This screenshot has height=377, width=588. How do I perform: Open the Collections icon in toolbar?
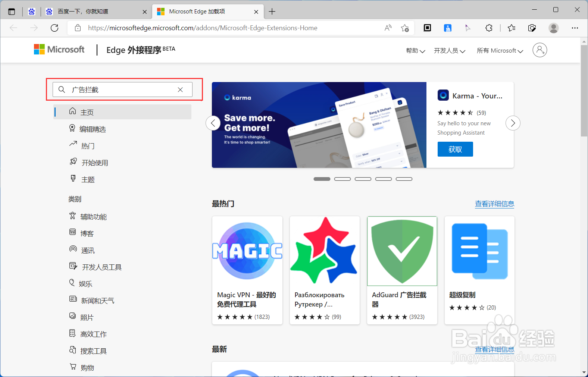(x=532, y=28)
